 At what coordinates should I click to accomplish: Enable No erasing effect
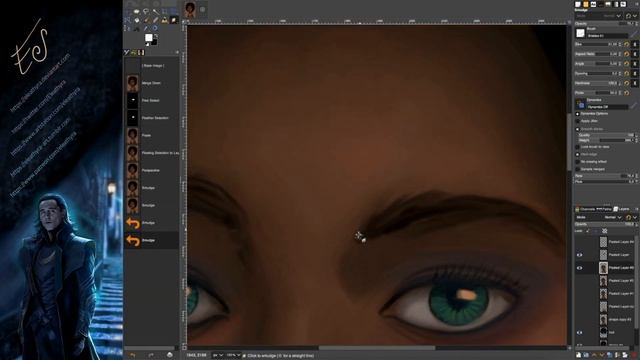(577, 162)
